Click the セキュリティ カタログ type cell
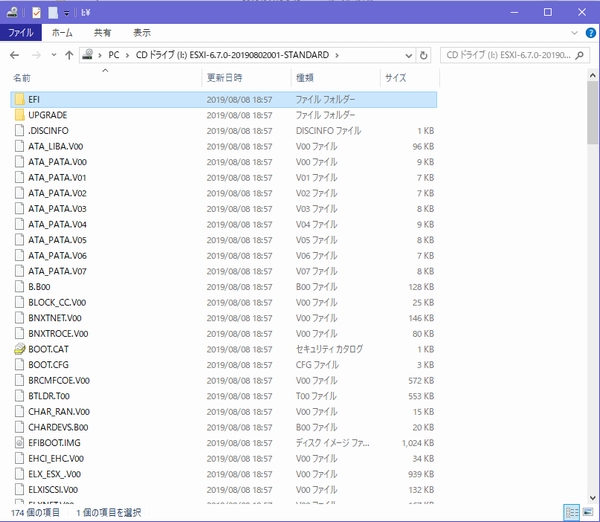 tap(329, 349)
